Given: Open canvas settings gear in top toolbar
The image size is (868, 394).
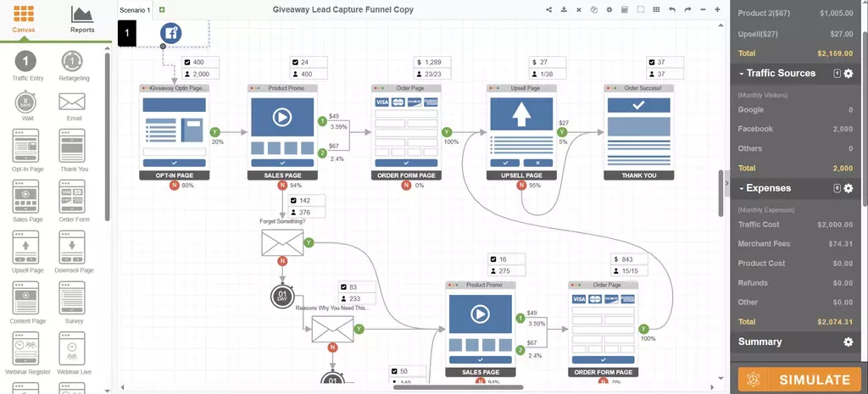Looking at the screenshot, I should pyautogui.click(x=609, y=9).
